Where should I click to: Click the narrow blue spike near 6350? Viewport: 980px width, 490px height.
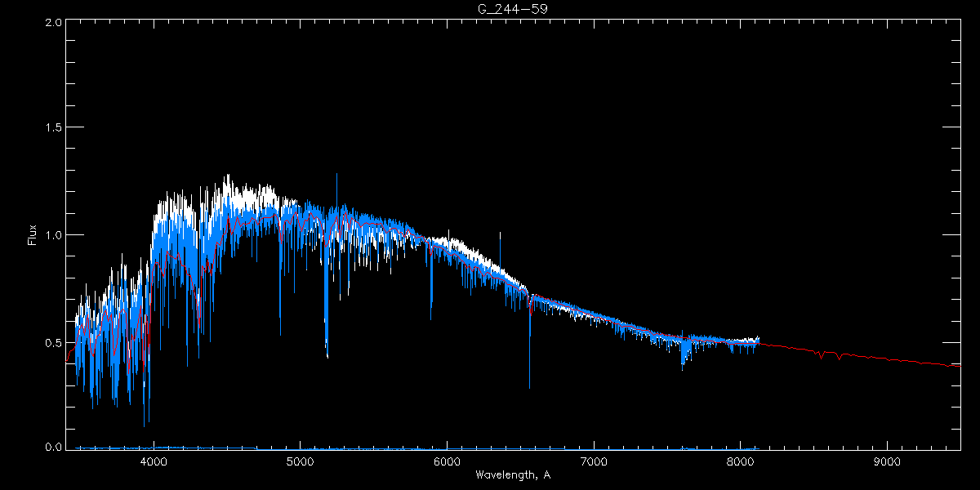click(500, 234)
